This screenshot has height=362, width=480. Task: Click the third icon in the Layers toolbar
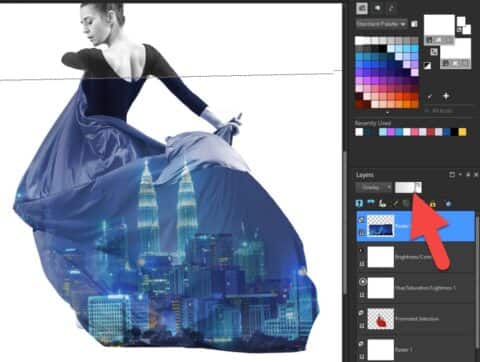click(382, 203)
